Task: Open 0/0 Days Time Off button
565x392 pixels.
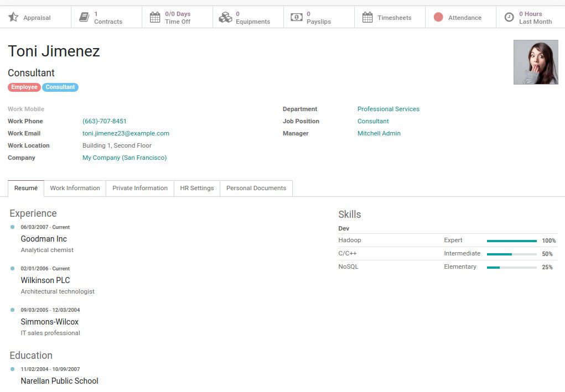Action: pos(177,17)
